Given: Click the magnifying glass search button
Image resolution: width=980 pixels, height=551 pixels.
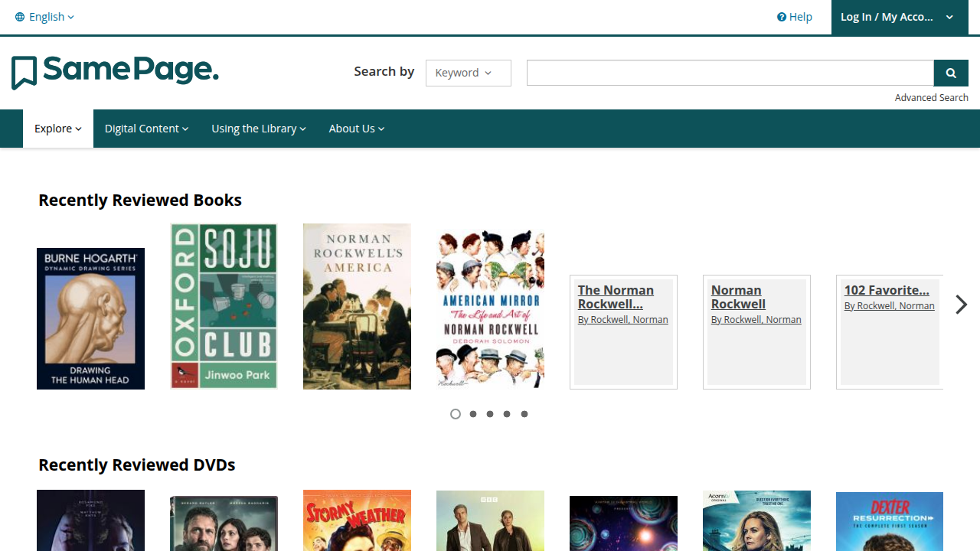Looking at the screenshot, I should click(951, 73).
